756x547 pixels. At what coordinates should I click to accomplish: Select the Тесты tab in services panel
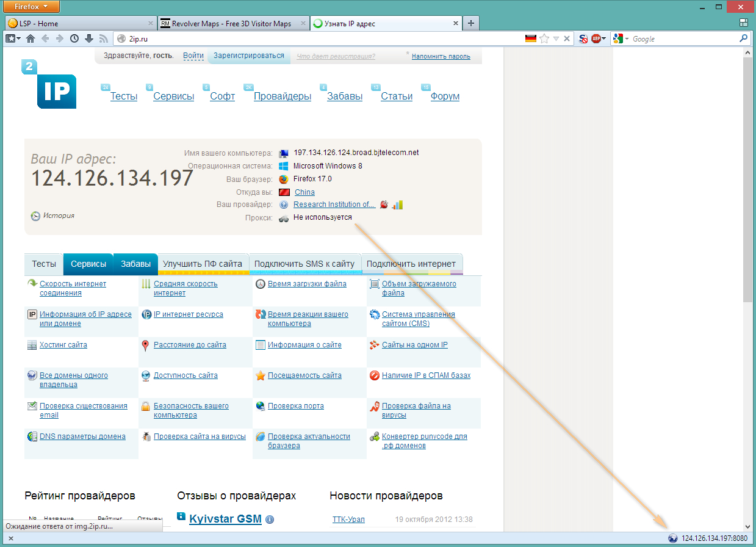(x=44, y=264)
